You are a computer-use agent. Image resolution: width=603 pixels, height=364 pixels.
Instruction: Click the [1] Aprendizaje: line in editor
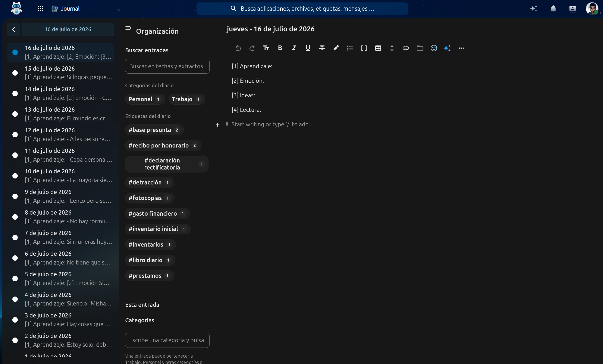[252, 66]
